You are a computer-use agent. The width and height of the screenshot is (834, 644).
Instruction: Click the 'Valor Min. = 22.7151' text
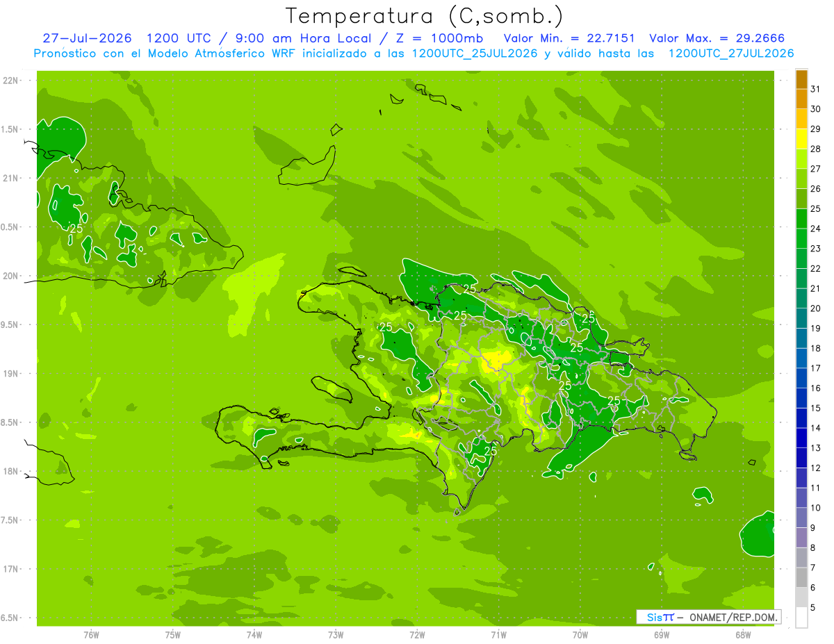click(x=569, y=38)
